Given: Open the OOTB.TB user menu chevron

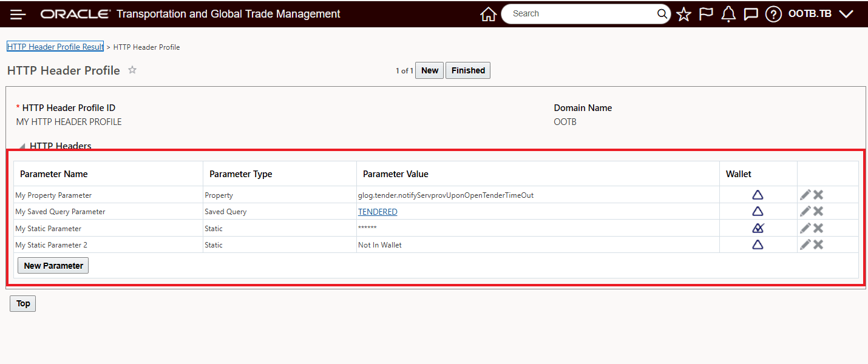Looking at the screenshot, I should tap(846, 13).
